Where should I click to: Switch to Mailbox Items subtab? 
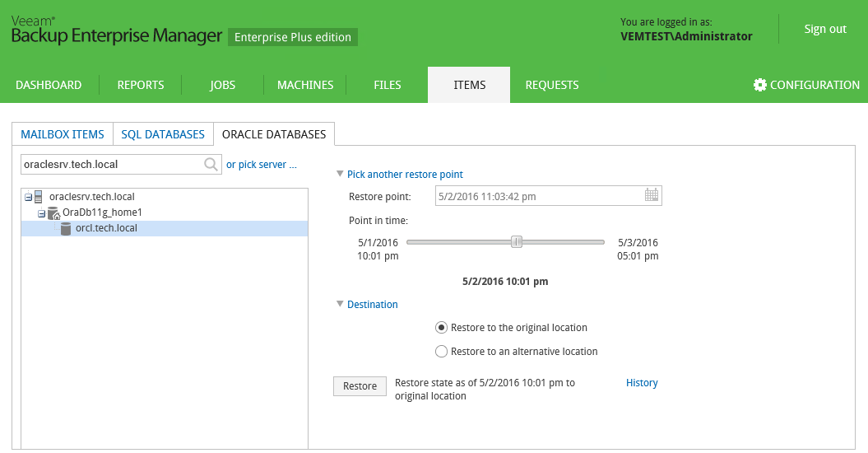pyautogui.click(x=63, y=134)
